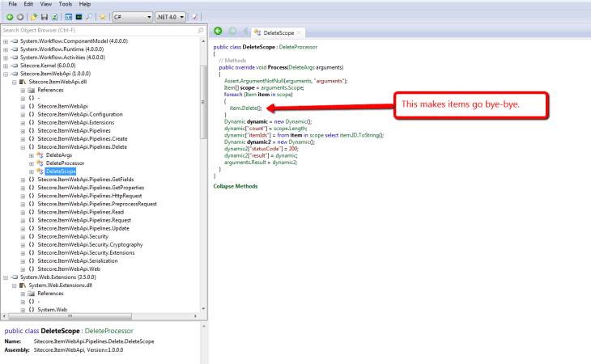This screenshot has width=591, height=364.
Task: Click the DeleteProcessor class icon in tree
Action: 40,163
